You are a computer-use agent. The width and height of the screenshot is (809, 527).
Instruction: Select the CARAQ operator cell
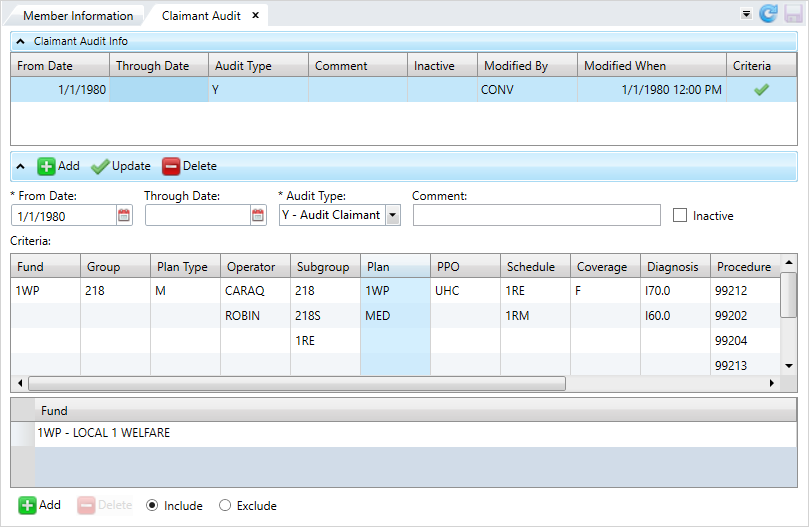(x=255, y=291)
